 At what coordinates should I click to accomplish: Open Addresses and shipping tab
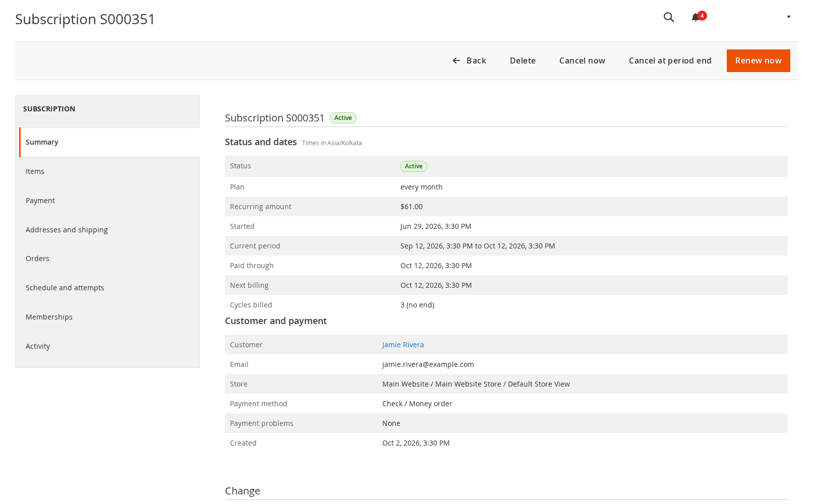(107, 230)
